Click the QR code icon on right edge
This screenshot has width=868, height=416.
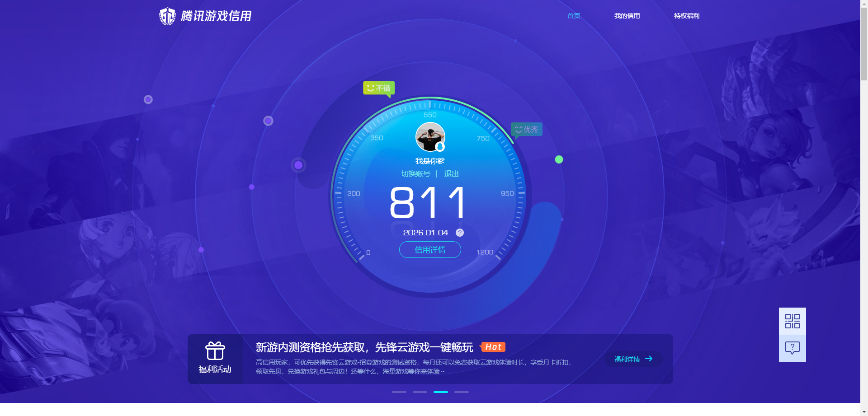(792, 321)
